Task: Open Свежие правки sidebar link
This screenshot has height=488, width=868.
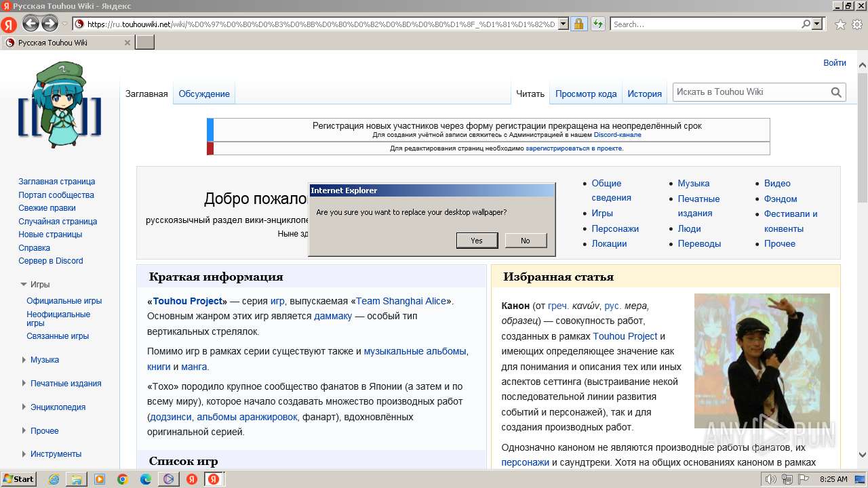Action: pyautogui.click(x=47, y=208)
